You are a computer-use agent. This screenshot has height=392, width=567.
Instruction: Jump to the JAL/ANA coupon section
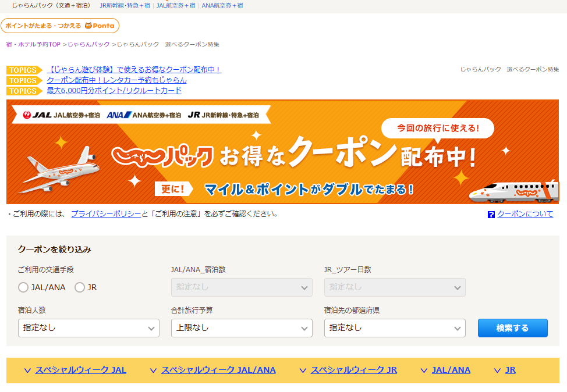point(451,370)
